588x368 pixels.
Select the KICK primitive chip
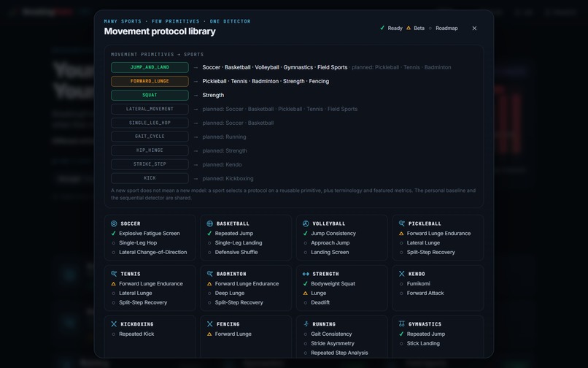(150, 178)
